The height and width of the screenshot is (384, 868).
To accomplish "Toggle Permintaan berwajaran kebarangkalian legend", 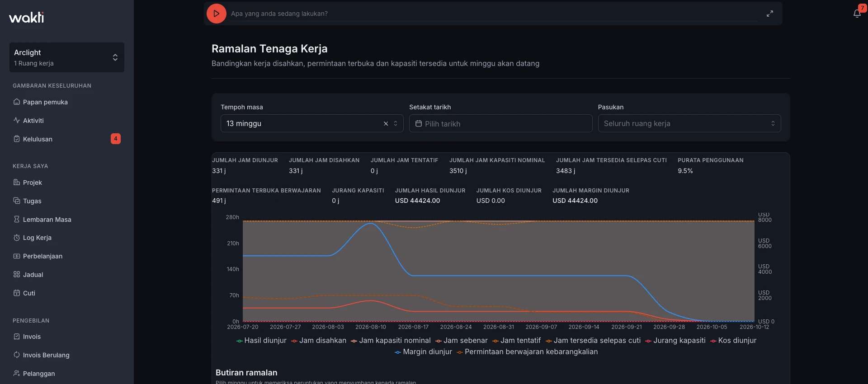I will 527,352.
